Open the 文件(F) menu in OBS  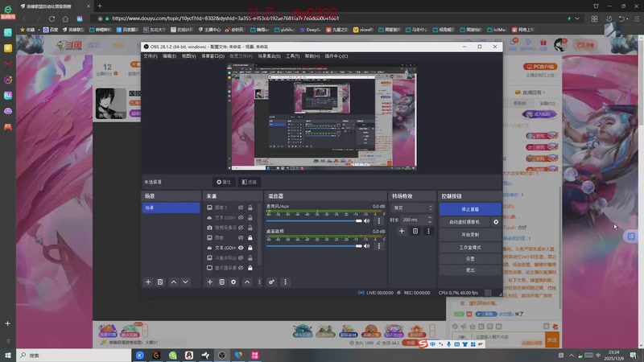151,56
